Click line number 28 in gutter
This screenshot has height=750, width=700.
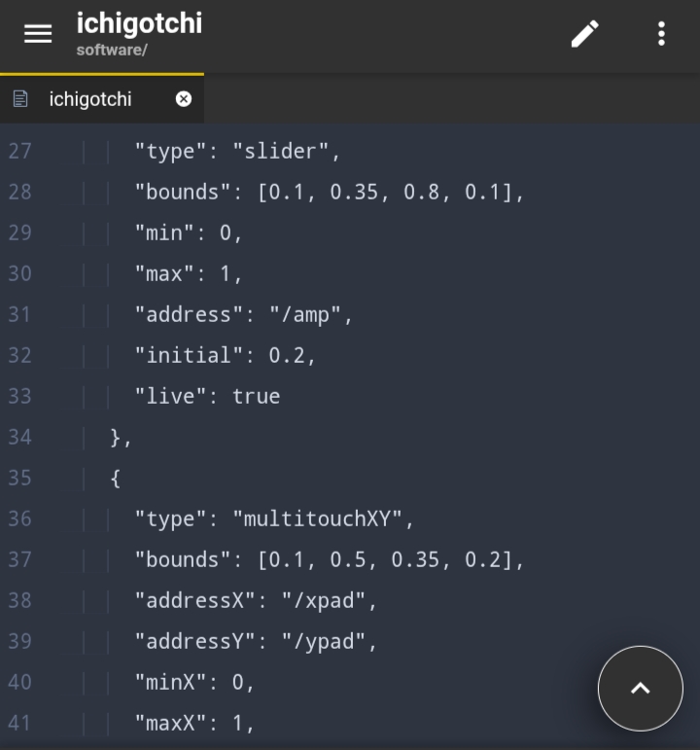coord(19,192)
